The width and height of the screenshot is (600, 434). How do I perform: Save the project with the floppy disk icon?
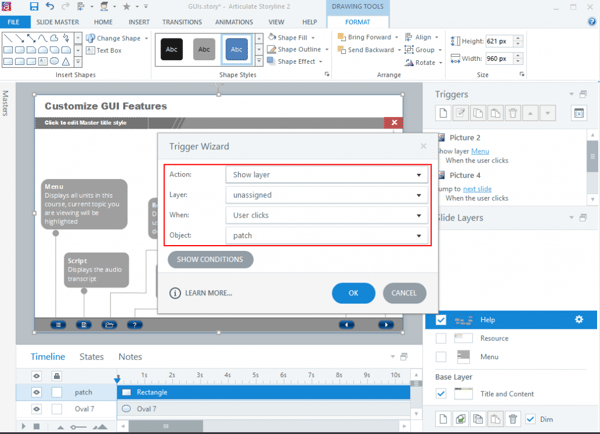click(34, 6)
